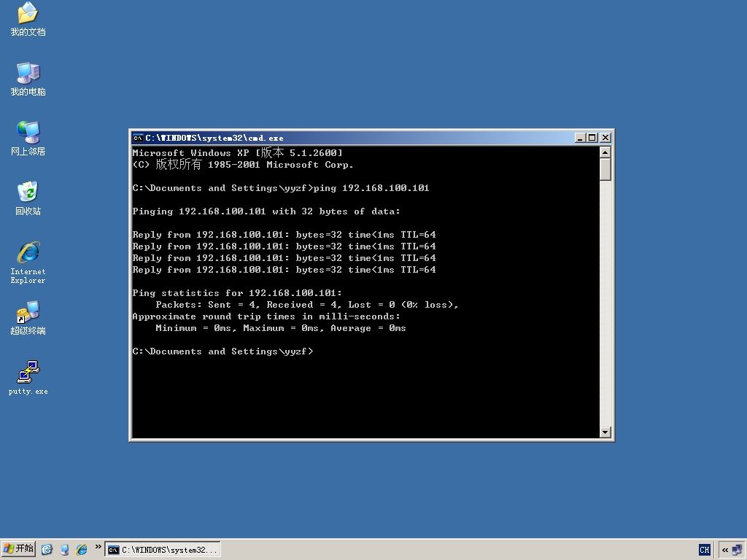Click the 'Ping statistics for 192.168.100.101' line
This screenshot has height=560, width=747.
tap(237, 293)
